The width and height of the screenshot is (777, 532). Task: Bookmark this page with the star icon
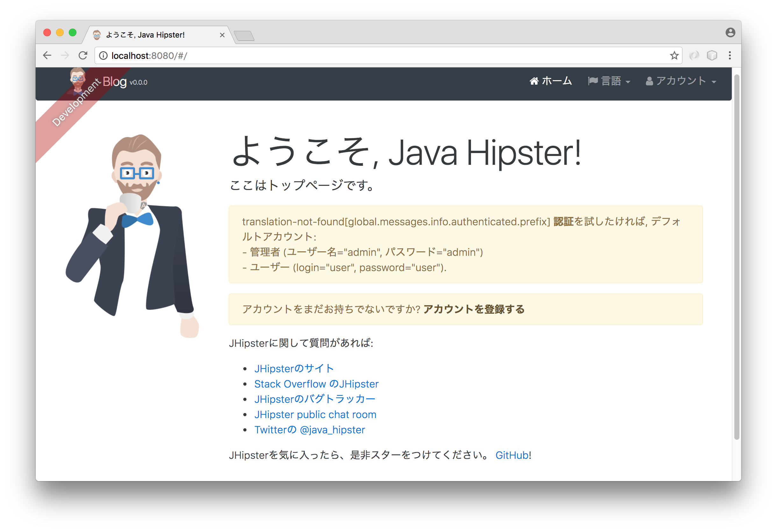(674, 55)
